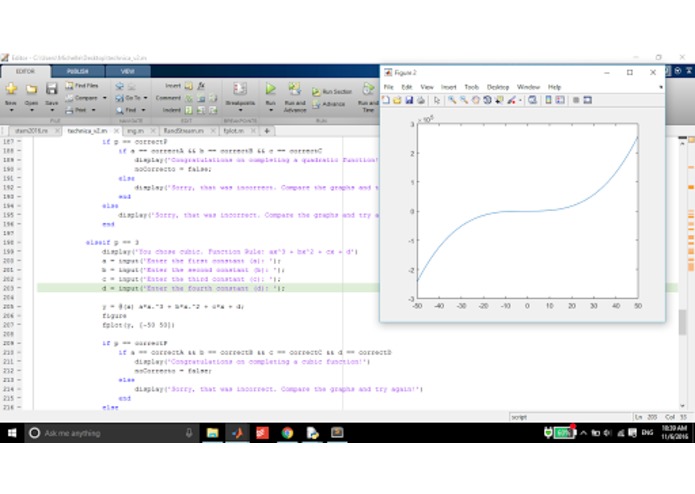Open File Explorer from the taskbar

click(212, 433)
